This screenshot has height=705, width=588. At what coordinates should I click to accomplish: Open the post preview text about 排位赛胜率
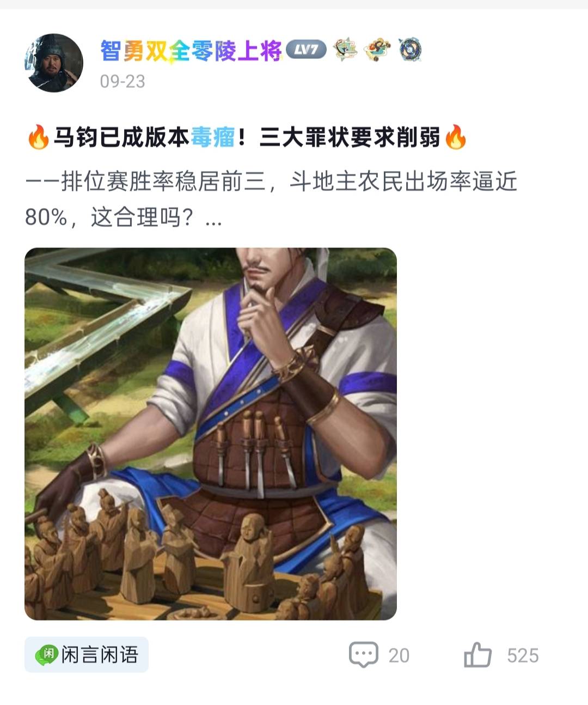(271, 199)
